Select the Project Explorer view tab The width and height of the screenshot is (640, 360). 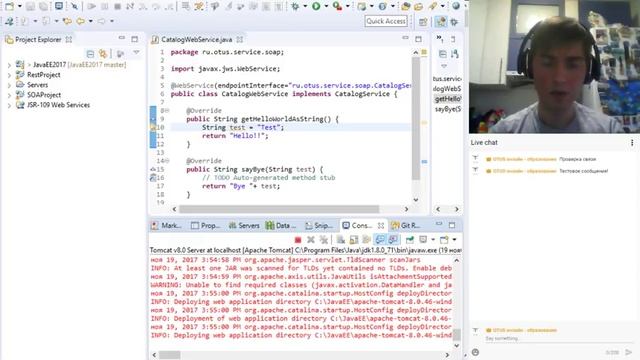(38, 40)
